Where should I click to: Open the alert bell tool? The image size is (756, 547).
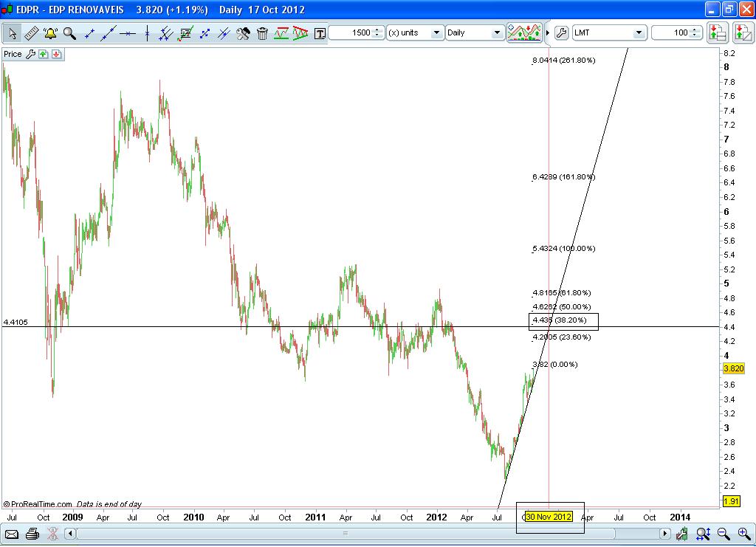coord(50,33)
